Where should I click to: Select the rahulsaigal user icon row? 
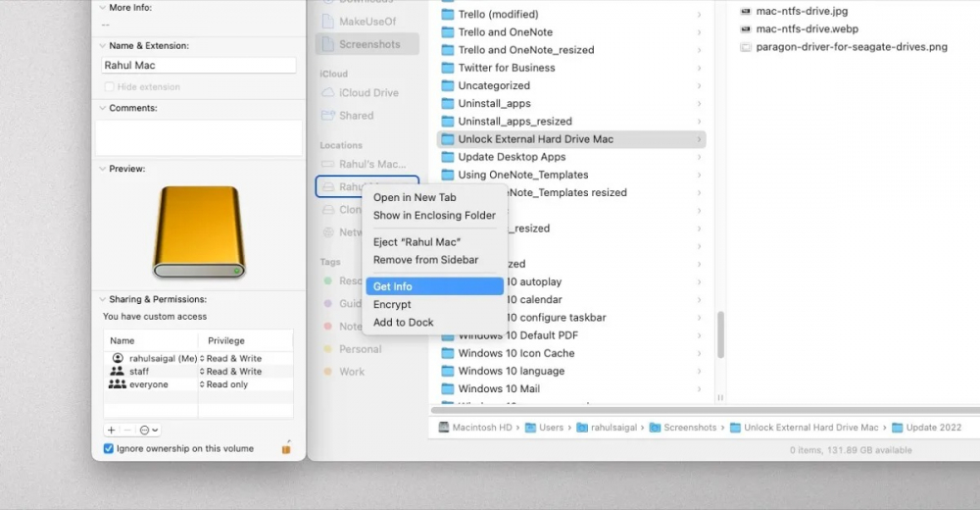pos(118,358)
